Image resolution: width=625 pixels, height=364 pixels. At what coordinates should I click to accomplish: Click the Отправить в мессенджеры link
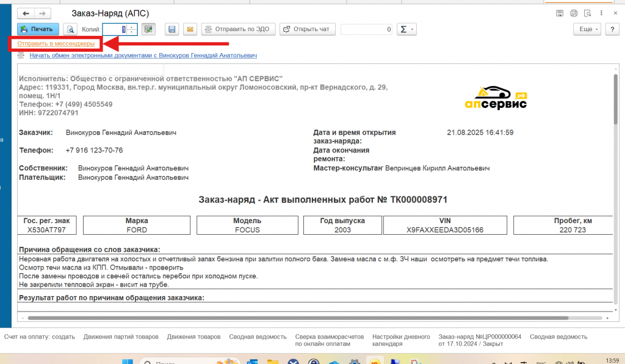(56, 44)
